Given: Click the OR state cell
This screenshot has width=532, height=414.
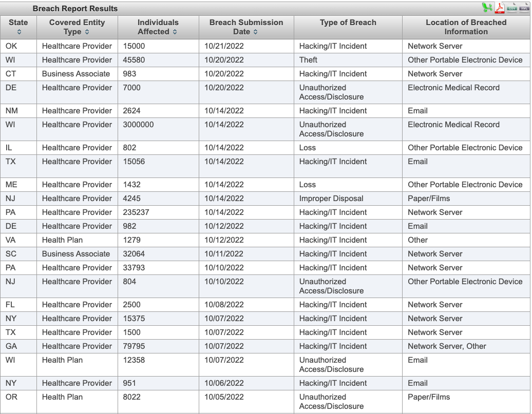Looking at the screenshot, I should (18, 402).
